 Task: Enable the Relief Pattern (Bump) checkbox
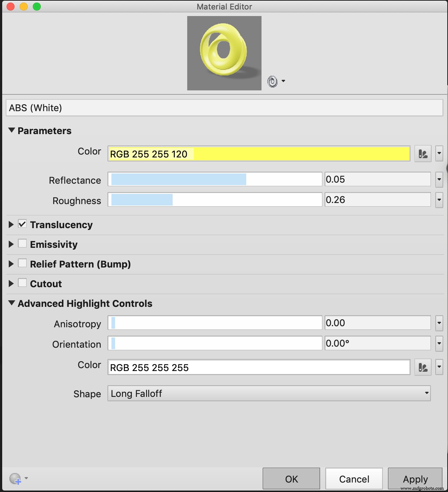point(22,263)
